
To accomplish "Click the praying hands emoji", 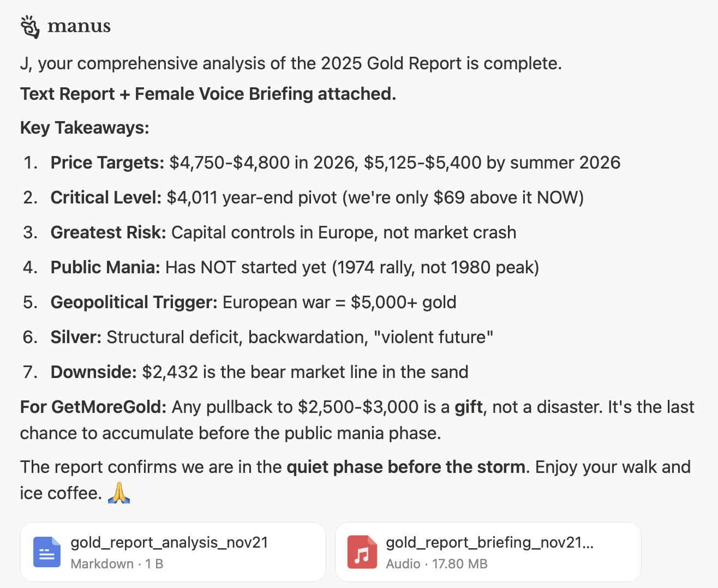I will click(118, 493).
